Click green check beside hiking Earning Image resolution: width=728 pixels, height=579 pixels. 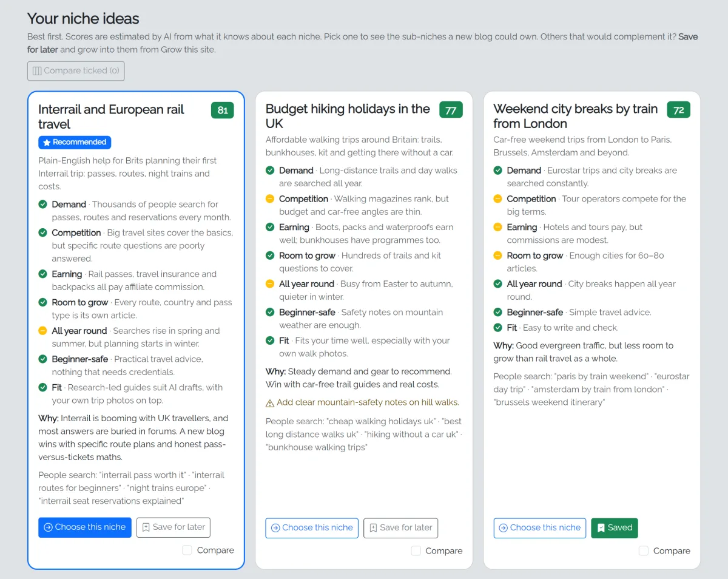pos(270,227)
